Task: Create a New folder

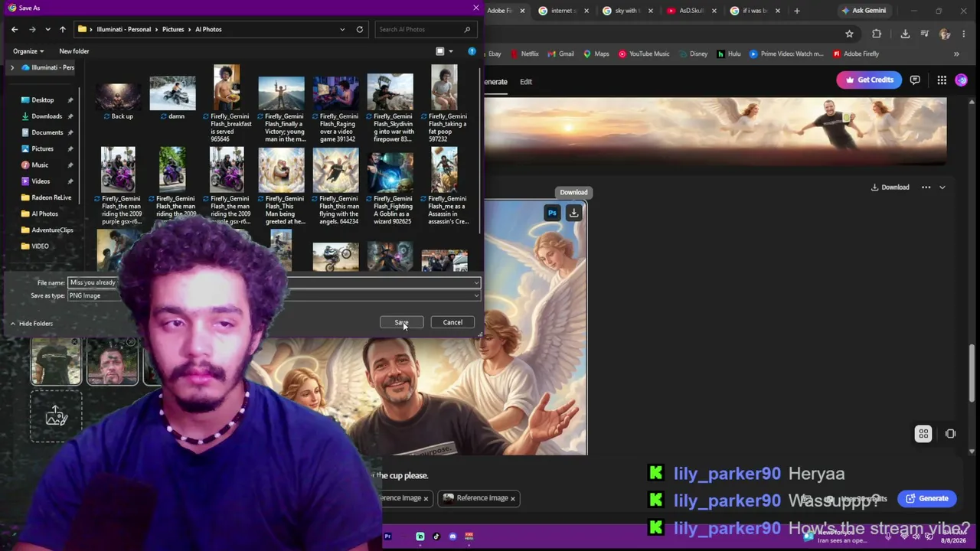Action: point(74,51)
